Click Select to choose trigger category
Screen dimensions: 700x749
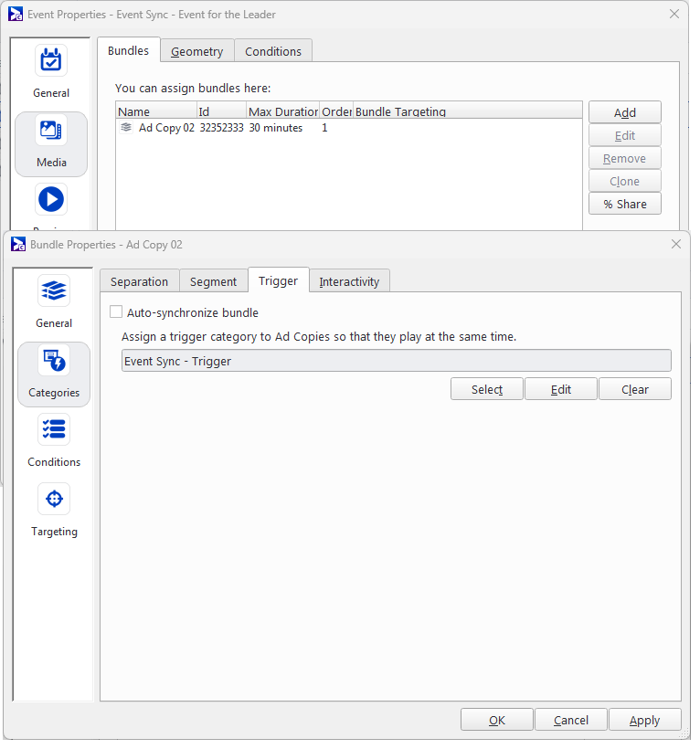(x=486, y=389)
